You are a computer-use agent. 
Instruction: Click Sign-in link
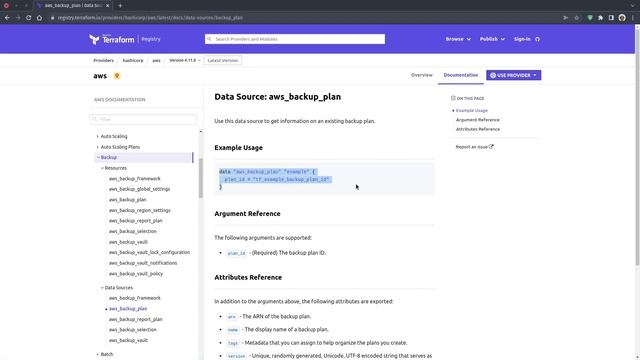click(x=522, y=39)
